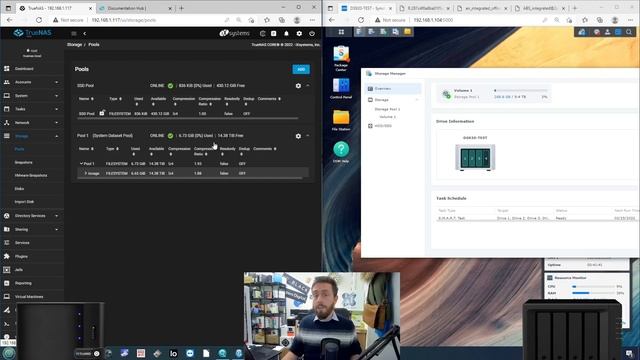Click the Jails sidebar icon
The height and width of the screenshot is (360, 640).
coord(7,270)
